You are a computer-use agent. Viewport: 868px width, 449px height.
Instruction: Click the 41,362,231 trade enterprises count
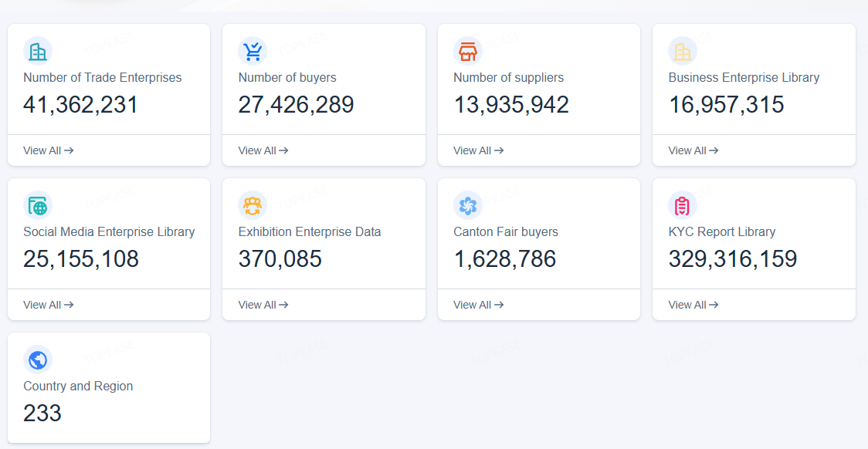(x=81, y=104)
